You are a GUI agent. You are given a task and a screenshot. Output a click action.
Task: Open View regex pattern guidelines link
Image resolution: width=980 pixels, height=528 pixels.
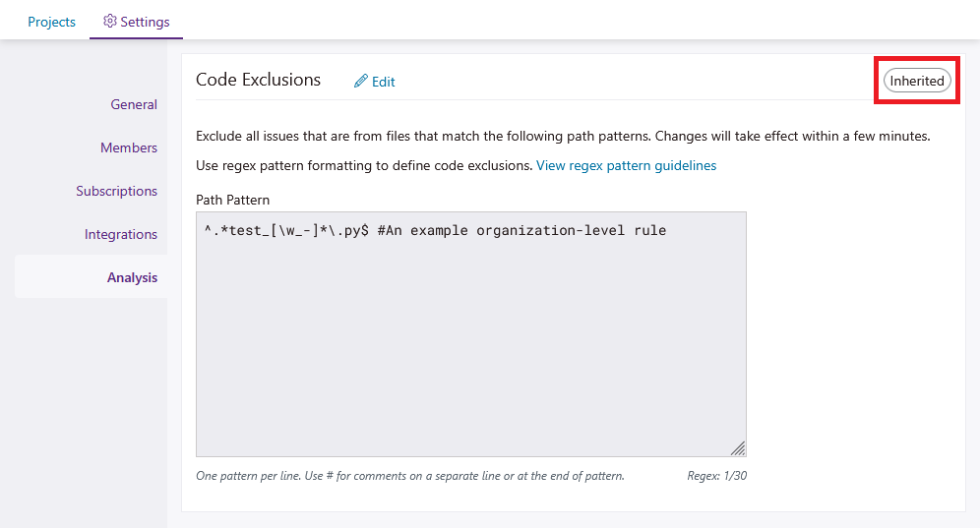pos(626,165)
